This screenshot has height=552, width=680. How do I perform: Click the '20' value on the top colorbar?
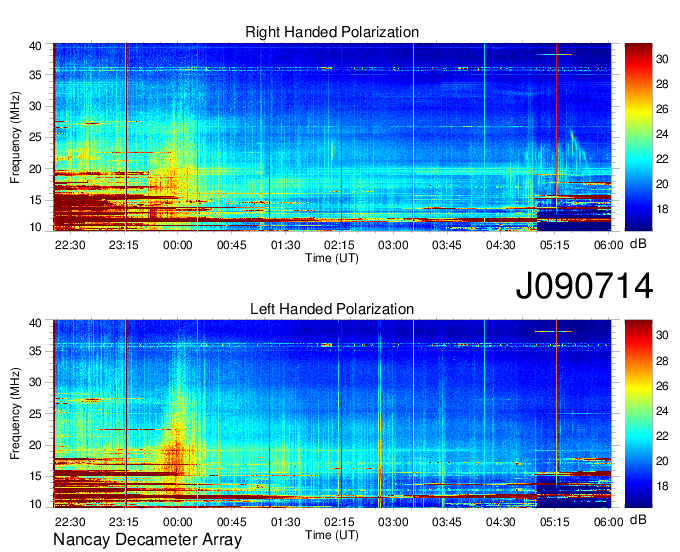pos(662,184)
